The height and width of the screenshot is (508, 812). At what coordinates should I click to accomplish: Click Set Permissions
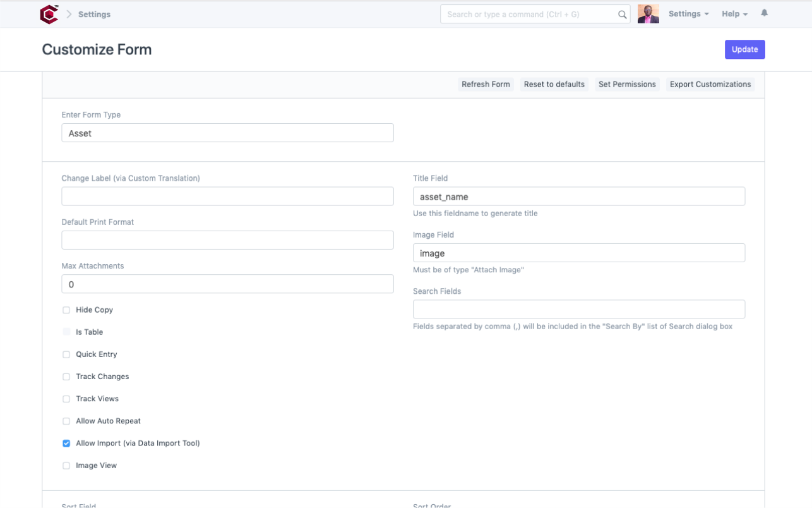click(x=627, y=84)
